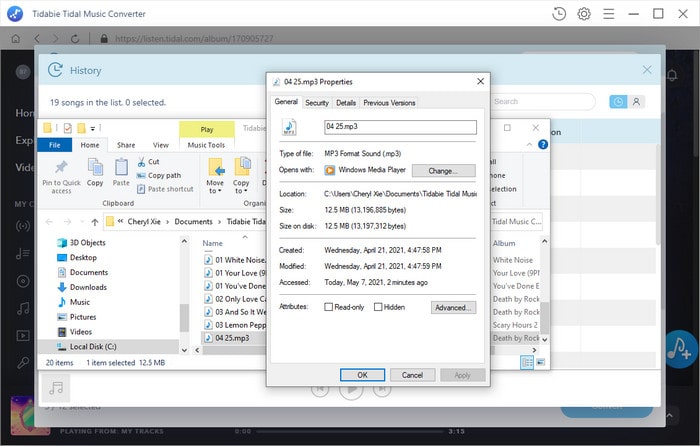Sort files by the Name column header
This screenshot has height=446, width=700.
point(212,243)
